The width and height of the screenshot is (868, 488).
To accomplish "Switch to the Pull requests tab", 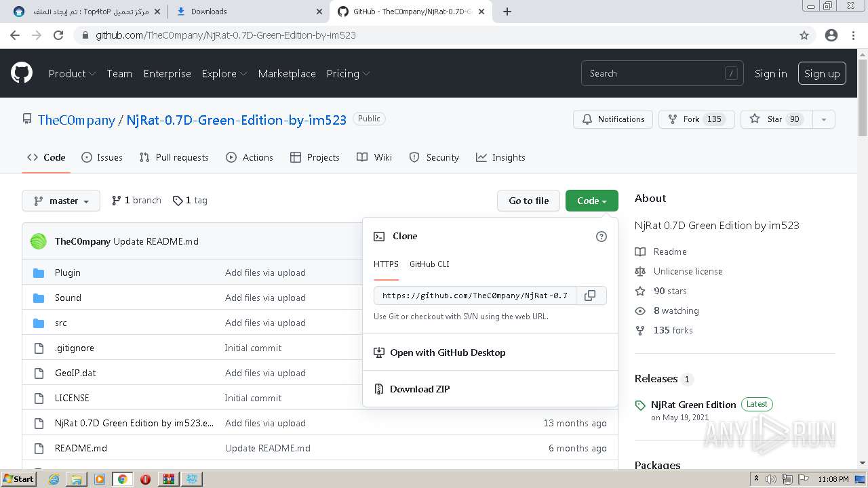I will coord(174,157).
